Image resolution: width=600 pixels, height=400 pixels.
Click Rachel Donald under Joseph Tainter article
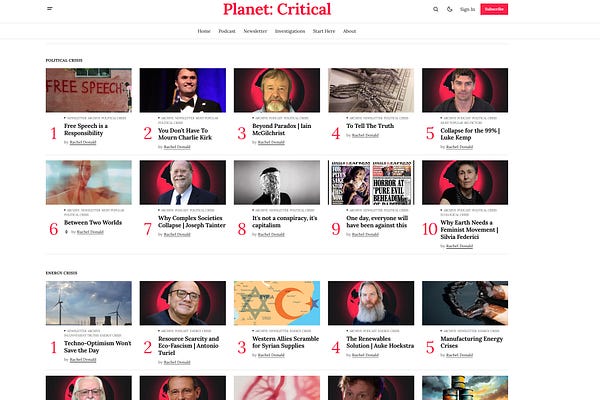[x=177, y=235]
